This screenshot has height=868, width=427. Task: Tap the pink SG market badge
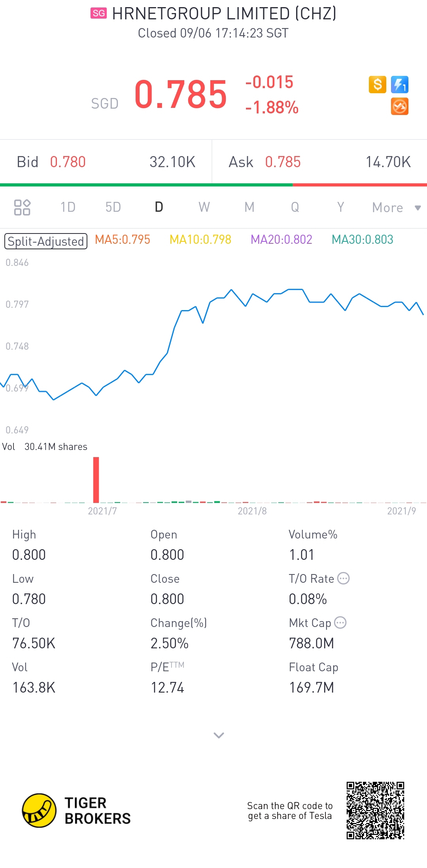pyautogui.click(x=98, y=13)
